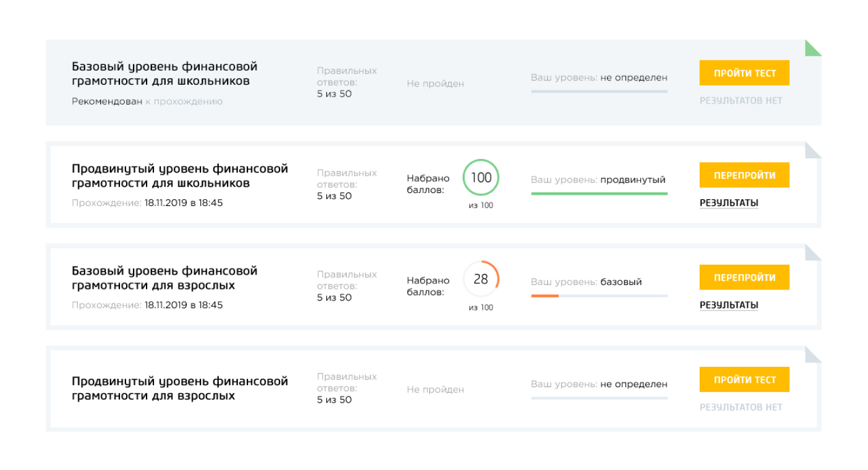Open title 'Продвинутый уровень финансовой грамотности для взрослых'
868x470 pixels.
180,388
